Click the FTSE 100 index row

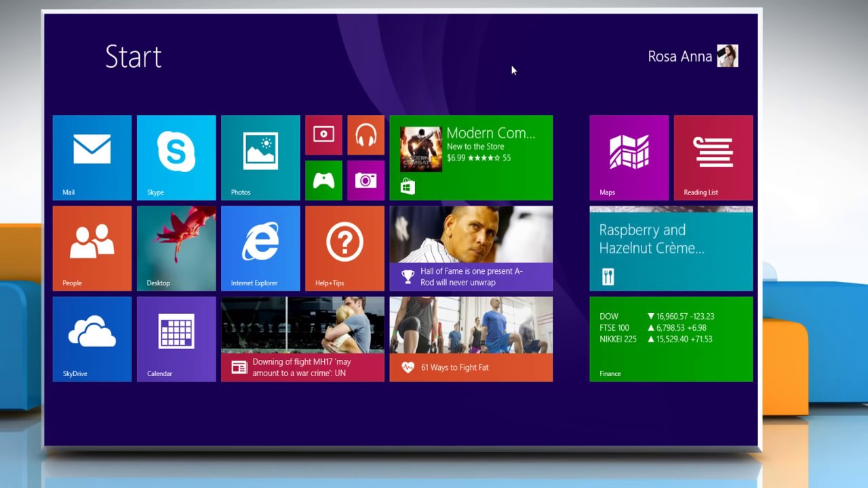click(653, 328)
